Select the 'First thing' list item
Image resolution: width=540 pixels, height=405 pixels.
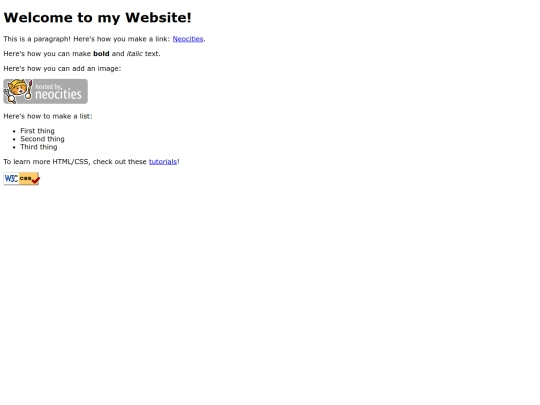coord(37,131)
